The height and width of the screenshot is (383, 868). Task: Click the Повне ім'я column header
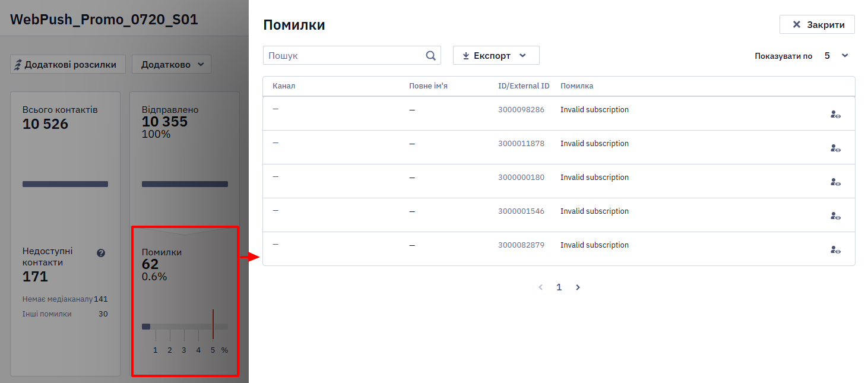tap(428, 86)
